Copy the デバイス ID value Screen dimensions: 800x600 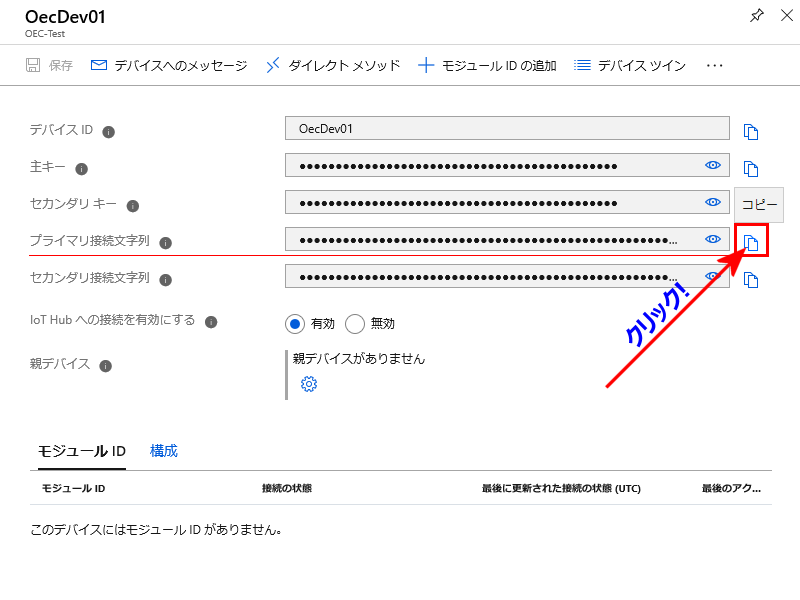pyautogui.click(x=751, y=131)
